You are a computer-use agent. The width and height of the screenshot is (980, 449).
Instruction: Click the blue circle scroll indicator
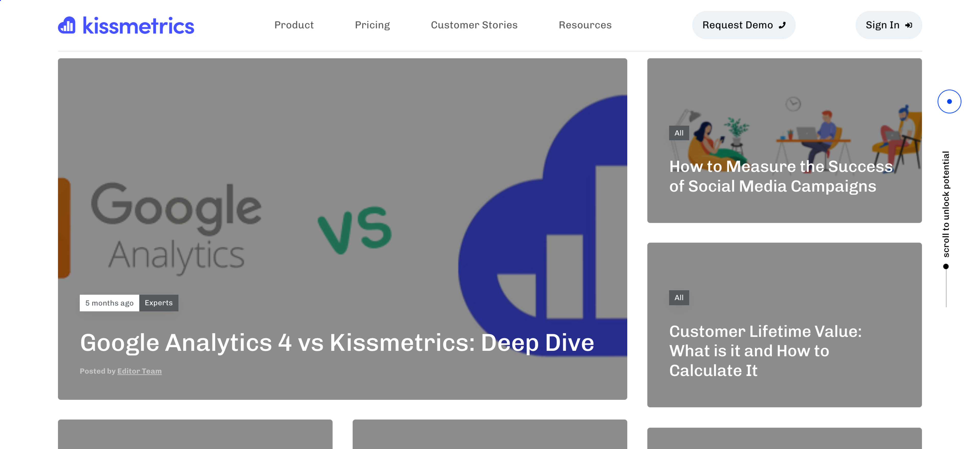[949, 102]
